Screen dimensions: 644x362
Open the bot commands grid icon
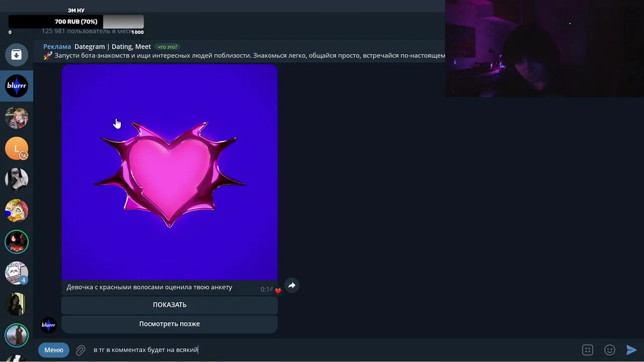pyautogui.click(x=587, y=350)
